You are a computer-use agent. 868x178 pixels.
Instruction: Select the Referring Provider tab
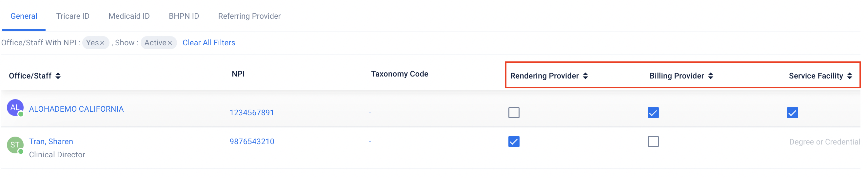pyautogui.click(x=249, y=16)
